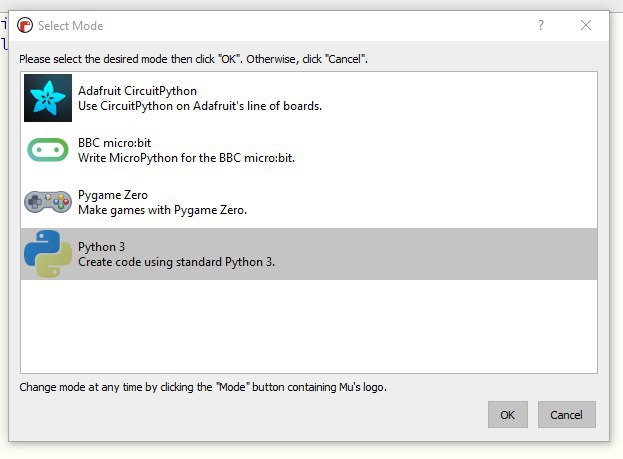Pick the Pygame Zero mode label
623x459 pixels.
113,195
